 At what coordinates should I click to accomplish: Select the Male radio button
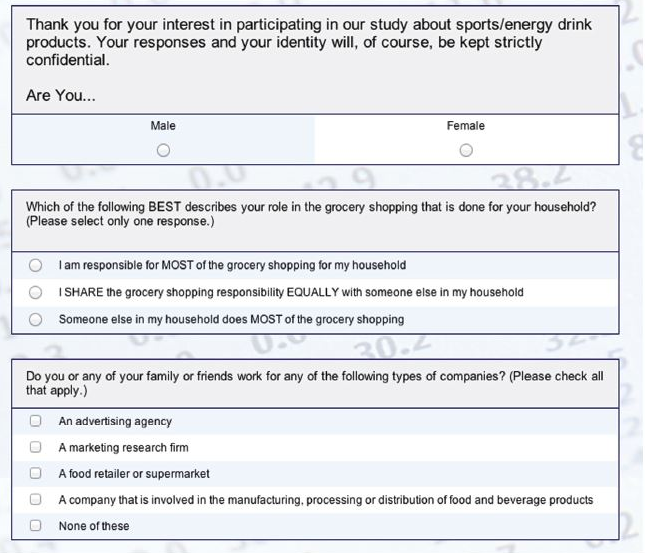(163, 151)
